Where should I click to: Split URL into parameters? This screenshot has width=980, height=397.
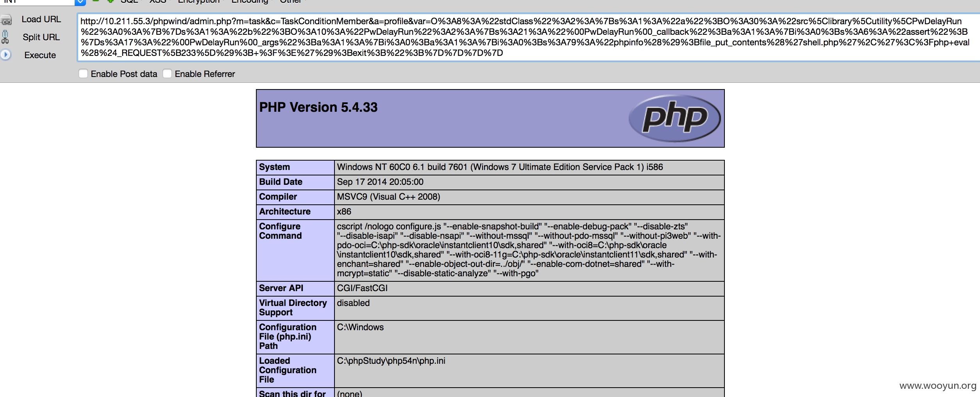[x=41, y=37]
